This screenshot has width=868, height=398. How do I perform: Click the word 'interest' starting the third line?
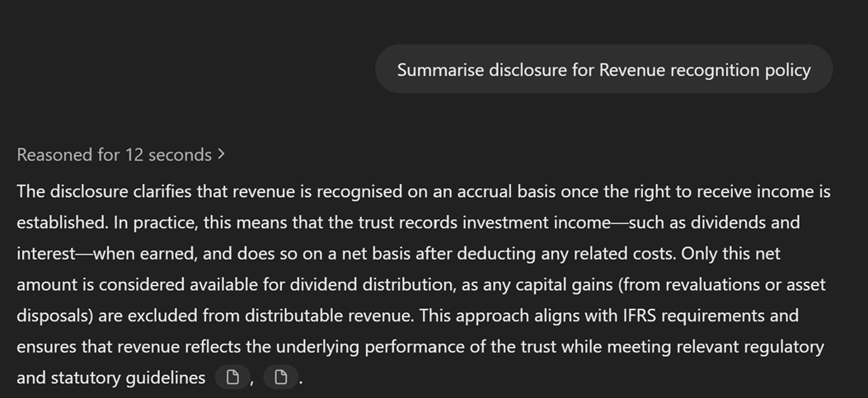45,253
